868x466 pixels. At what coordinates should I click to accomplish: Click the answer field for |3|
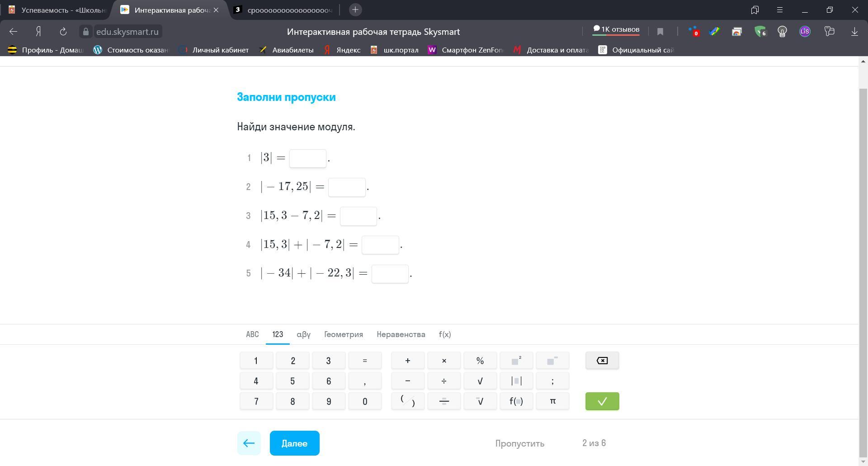point(308,158)
